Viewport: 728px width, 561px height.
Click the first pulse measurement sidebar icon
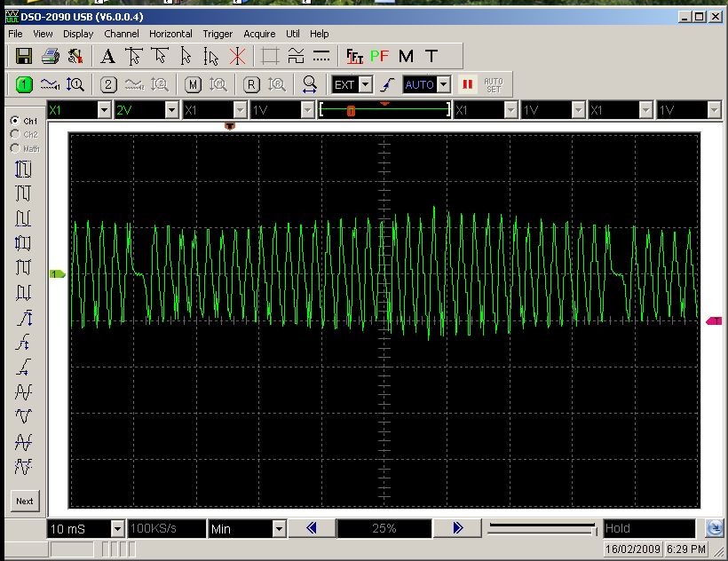coord(23,169)
